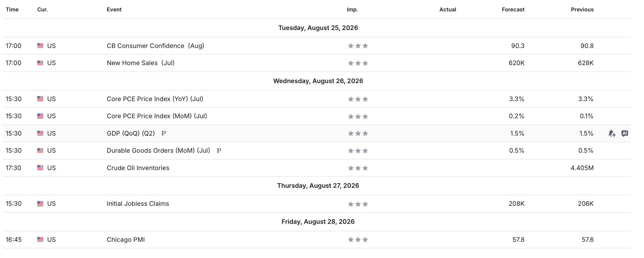
Task: Click the preliminary P icon next to GDP (QoQ)
Action: point(164,133)
